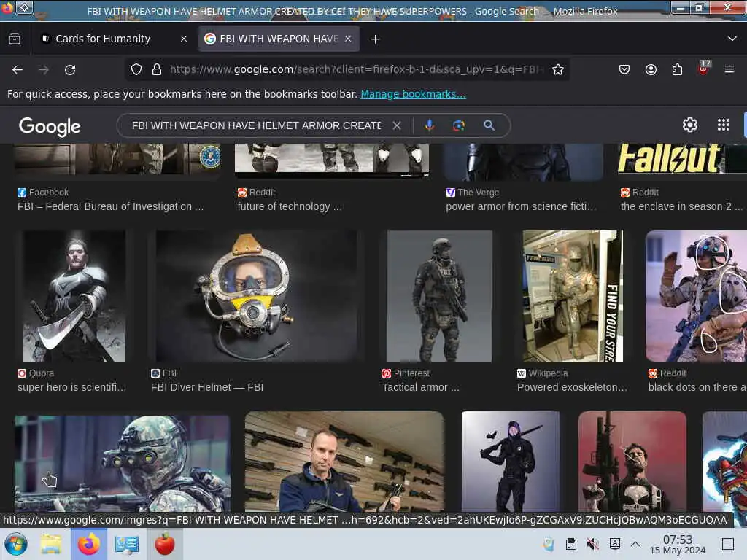Open the FBI Diver Helmet image
Viewport: 747px width, 560px height.
coord(256,296)
